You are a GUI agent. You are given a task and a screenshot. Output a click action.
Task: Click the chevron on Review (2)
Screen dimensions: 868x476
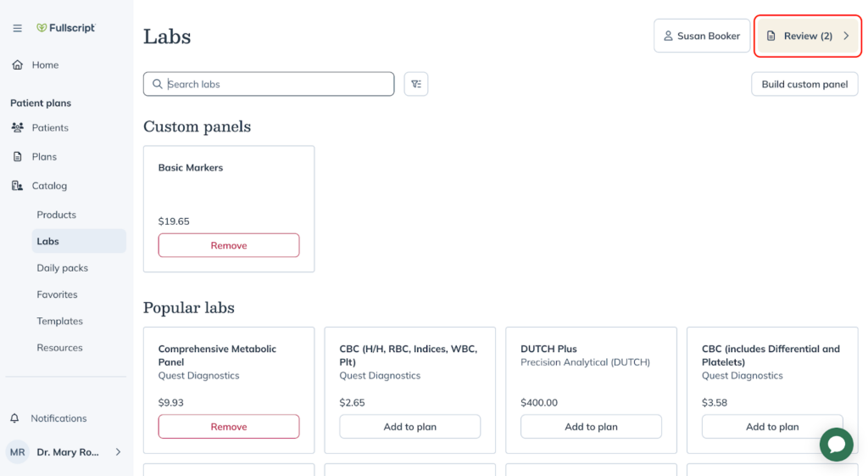pos(846,36)
